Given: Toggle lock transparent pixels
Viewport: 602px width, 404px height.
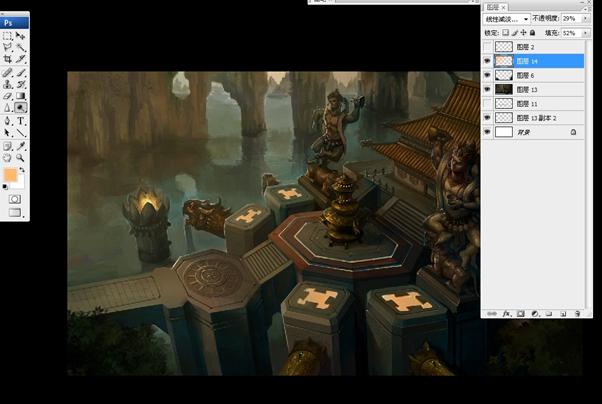Looking at the screenshot, I should click(x=506, y=33).
